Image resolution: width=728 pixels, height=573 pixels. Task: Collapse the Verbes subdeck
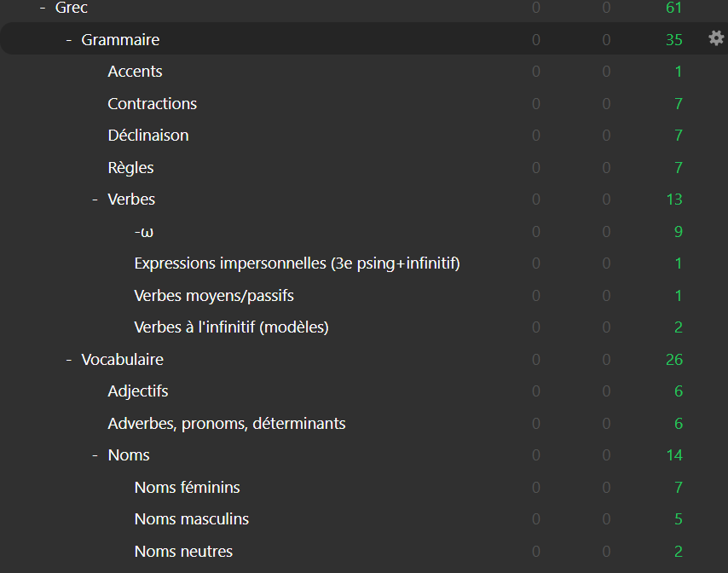[95, 200]
